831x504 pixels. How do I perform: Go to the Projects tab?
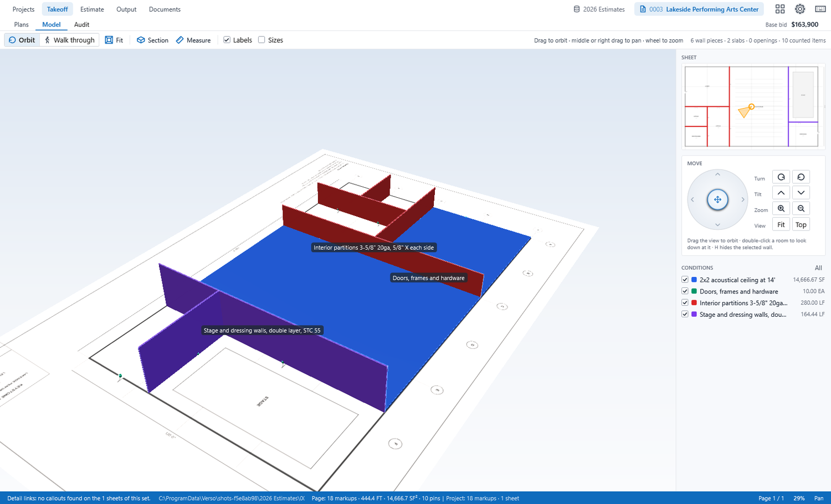coord(23,9)
